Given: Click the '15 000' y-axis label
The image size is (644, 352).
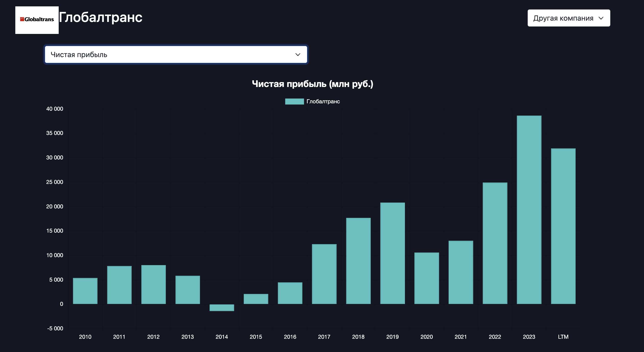Looking at the screenshot, I should tap(55, 231).
